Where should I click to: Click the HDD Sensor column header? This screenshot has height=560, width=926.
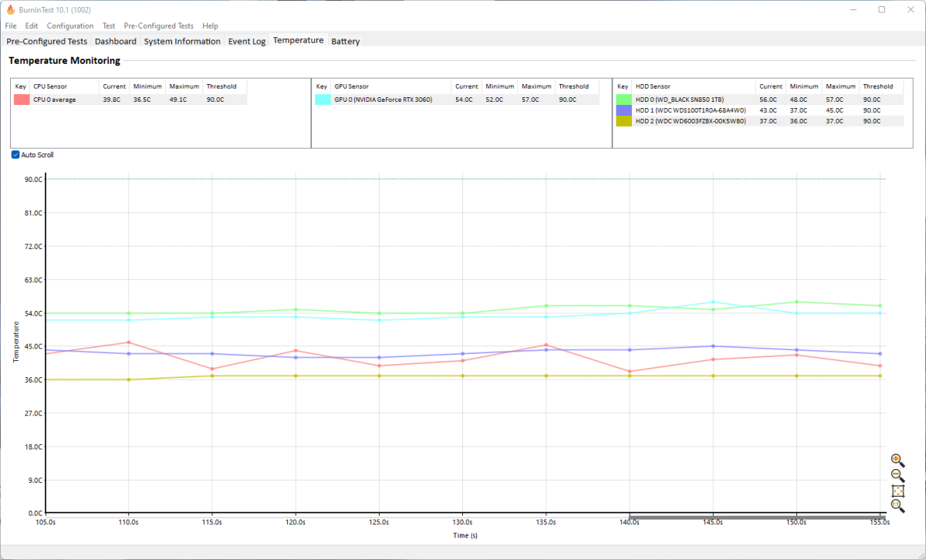tap(694, 86)
